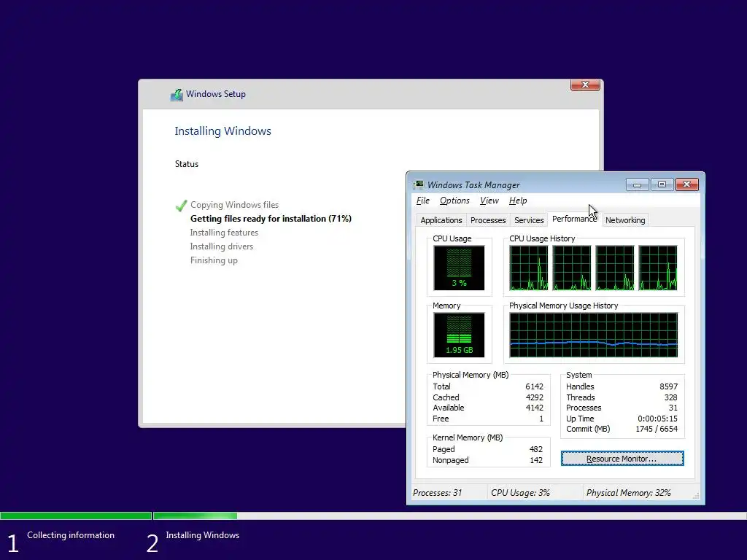Click the 'Installing features' status line

click(224, 233)
